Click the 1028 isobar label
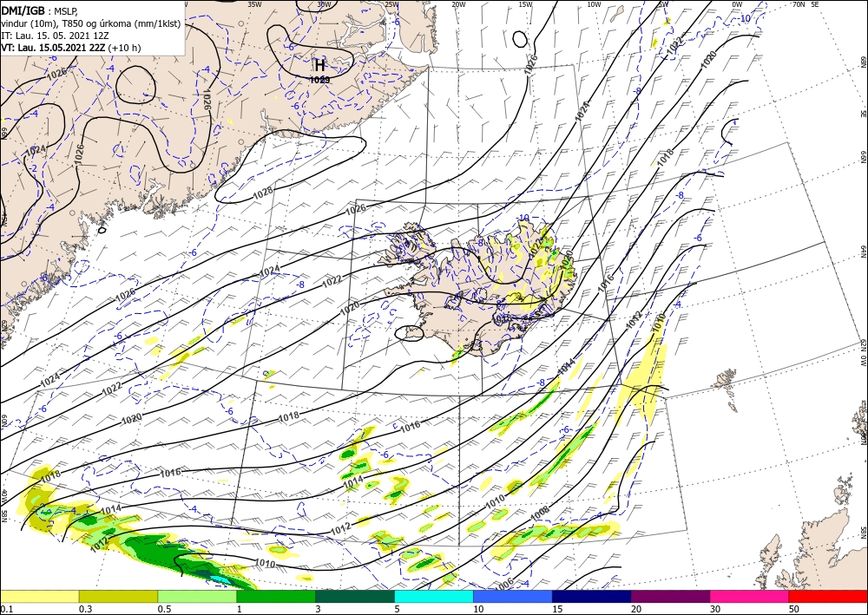Viewport: 868px width, 615px height. [x=262, y=193]
